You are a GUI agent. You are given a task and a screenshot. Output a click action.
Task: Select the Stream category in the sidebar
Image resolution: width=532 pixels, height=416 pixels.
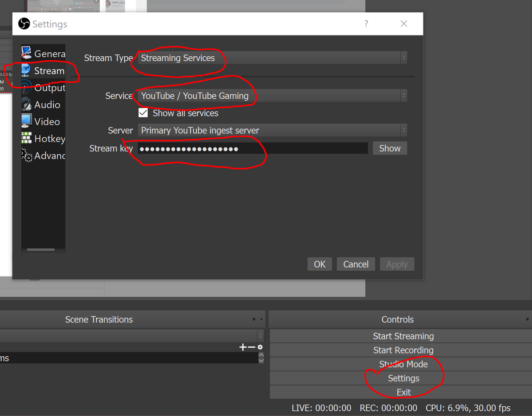click(x=43, y=71)
